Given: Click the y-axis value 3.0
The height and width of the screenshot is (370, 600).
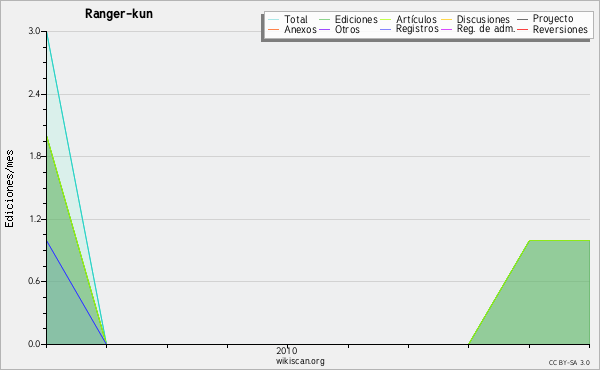Looking at the screenshot, I should [34, 31].
